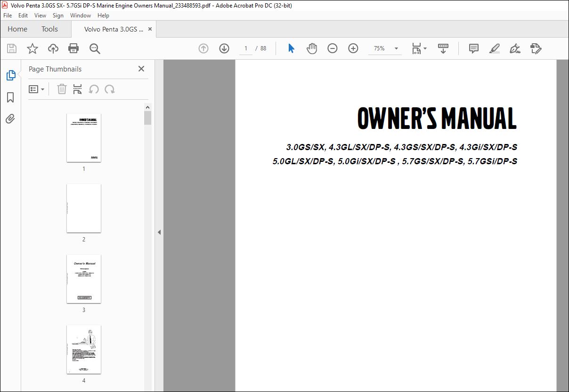This screenshot has height=392, width=569.
Task: Open the 75% zoom level dropdown
Action: coord(396,48)
